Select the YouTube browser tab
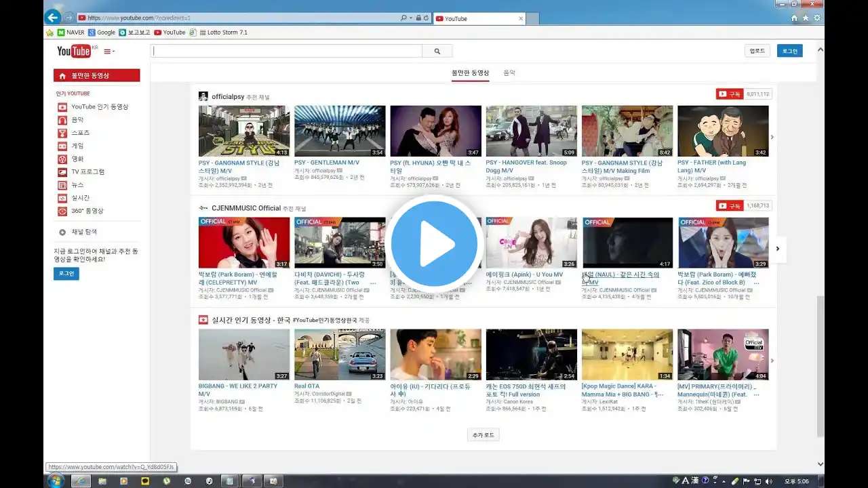The height and width of the screenshot is (488, 868). (478, 18)
